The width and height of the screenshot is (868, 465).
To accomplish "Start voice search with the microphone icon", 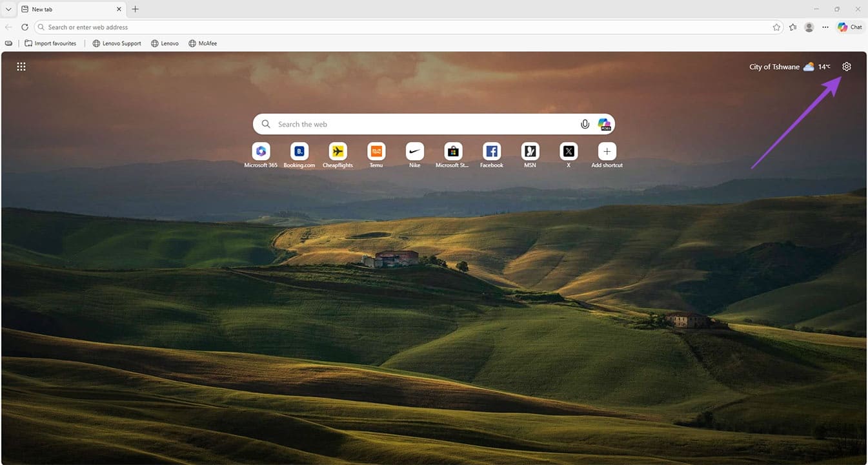I will click(x=585, y=123).
